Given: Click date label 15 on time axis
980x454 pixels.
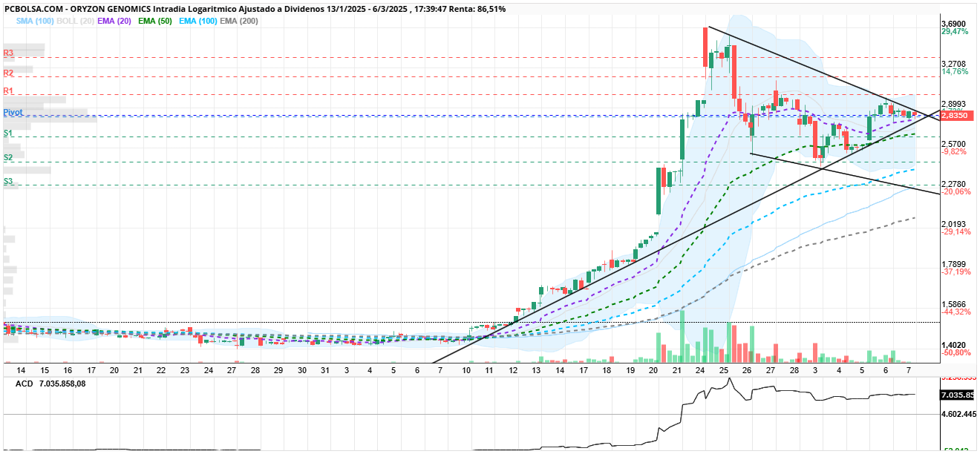Looking at the screenshot, I should coord(44,369).
